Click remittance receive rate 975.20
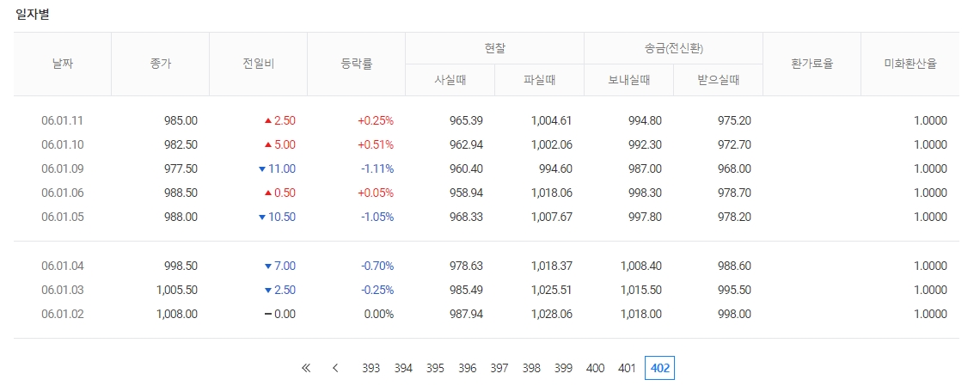The image size is (980, 392). point(734,120)
